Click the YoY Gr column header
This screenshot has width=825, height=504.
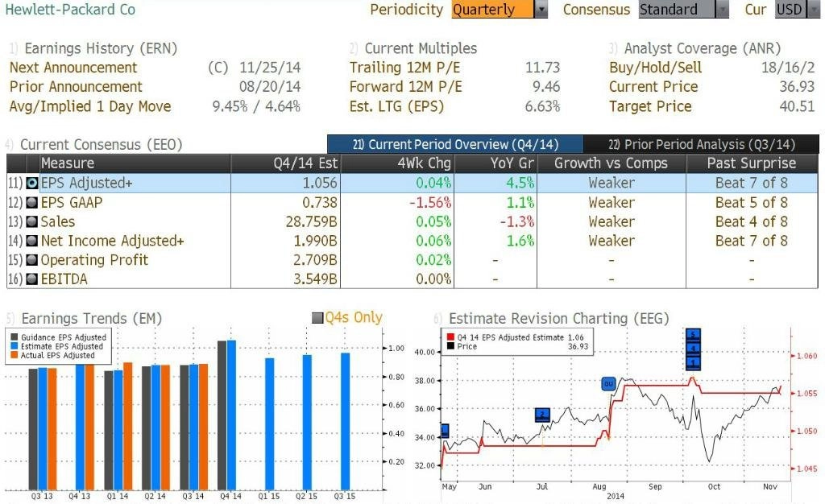pyautogui.click(x=495, y=163)
